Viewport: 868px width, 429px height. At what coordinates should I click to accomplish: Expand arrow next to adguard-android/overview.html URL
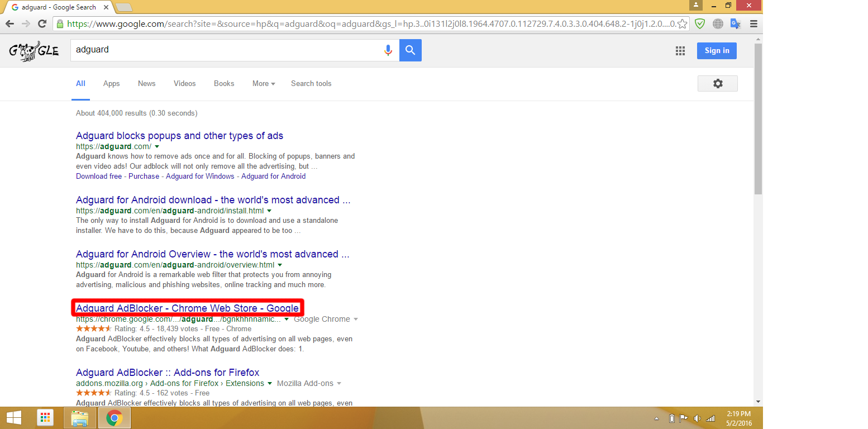click(x=280, y=265)
